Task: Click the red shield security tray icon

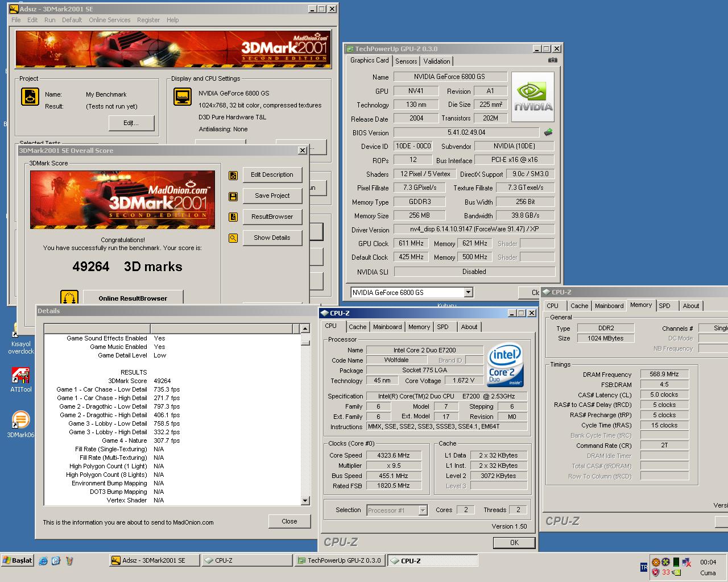Action: coord(655,572)
